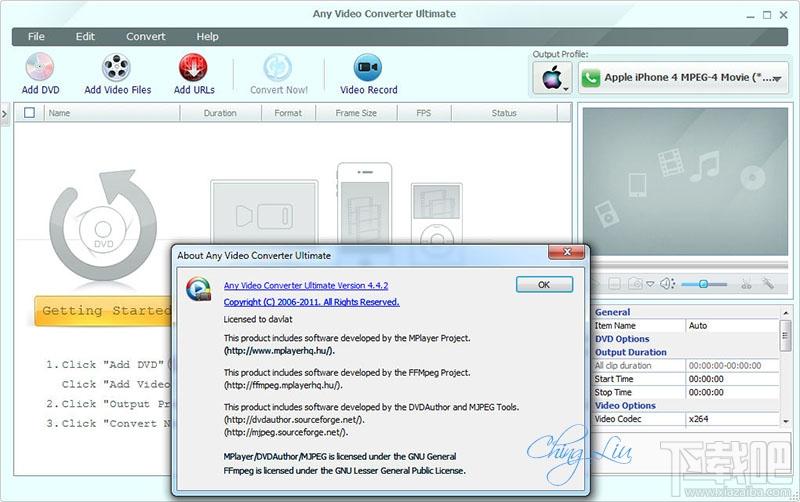Click the http://dvdauthor.sourceforge.net/ text
800x502 pixels.
[294, 420]
